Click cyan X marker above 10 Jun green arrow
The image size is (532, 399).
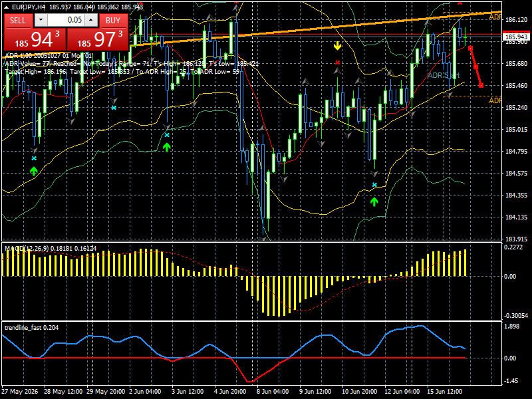pyautogui.click(x=374, y=185)
